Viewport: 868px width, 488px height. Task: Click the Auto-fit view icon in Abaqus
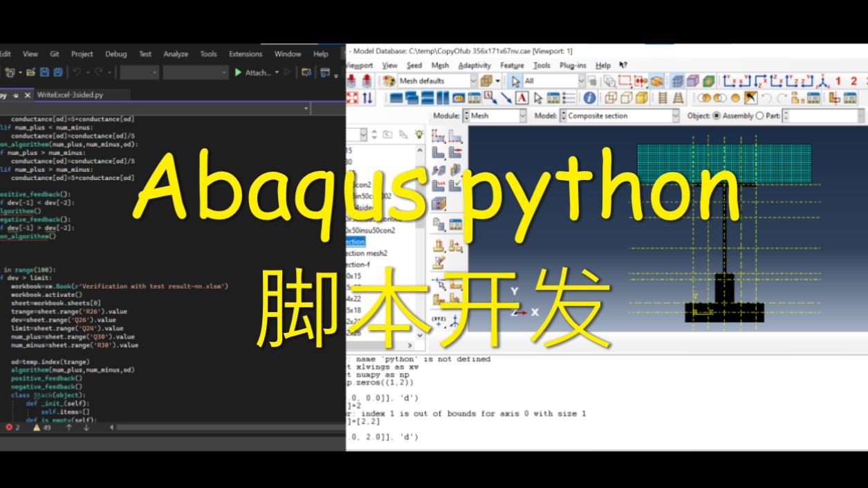352,98
